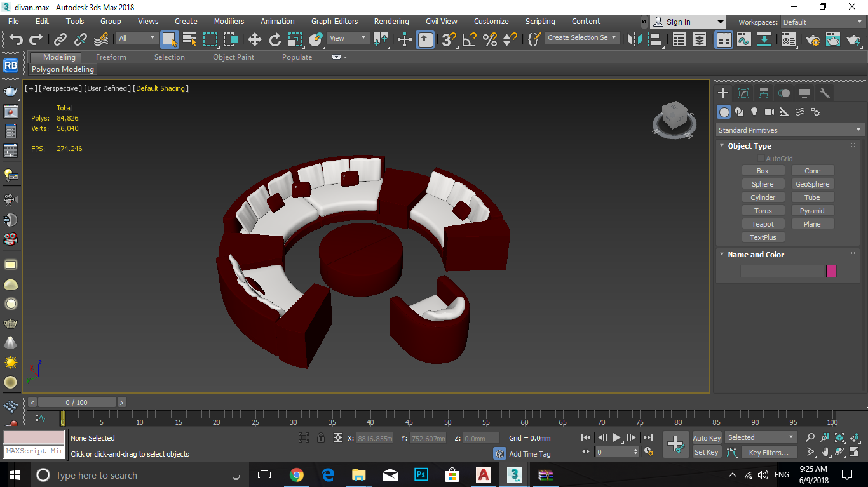Switch to the Freeform ribbon tab
Viewport: 868px width, 487px height.
[111, 57]
